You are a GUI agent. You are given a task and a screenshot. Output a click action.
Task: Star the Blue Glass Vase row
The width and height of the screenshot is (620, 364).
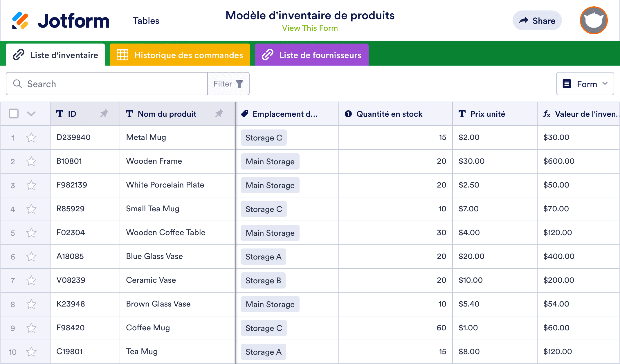pos(31,257)
